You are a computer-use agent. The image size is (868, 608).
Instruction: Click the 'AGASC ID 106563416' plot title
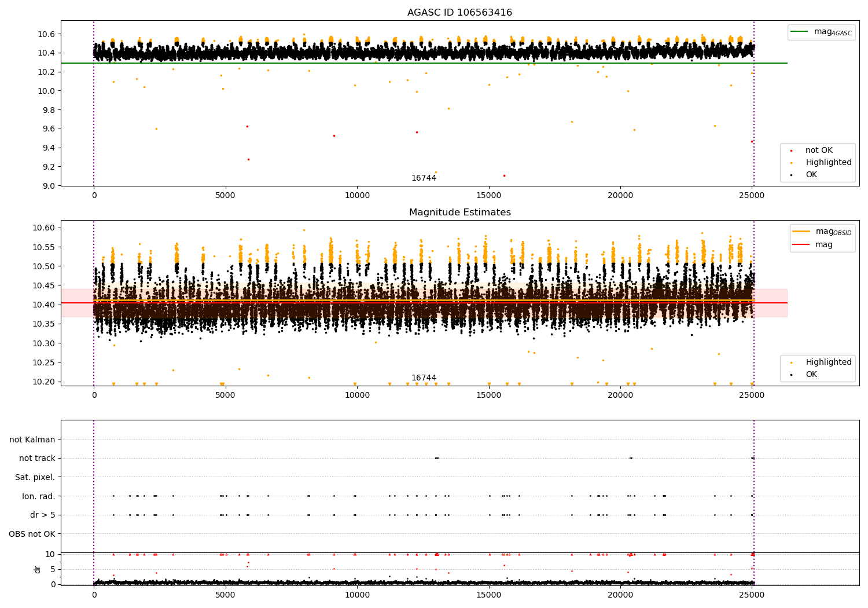[x=459, y=13]
